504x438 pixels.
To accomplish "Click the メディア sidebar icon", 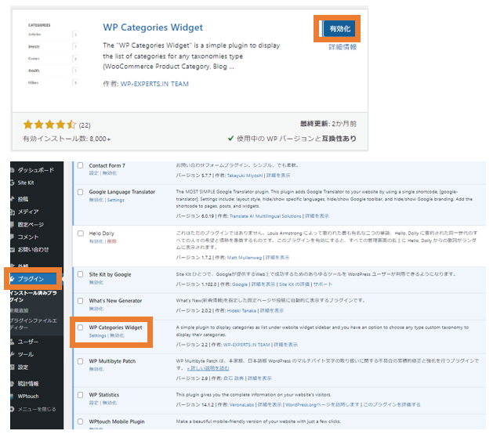I will click(10, 212).
